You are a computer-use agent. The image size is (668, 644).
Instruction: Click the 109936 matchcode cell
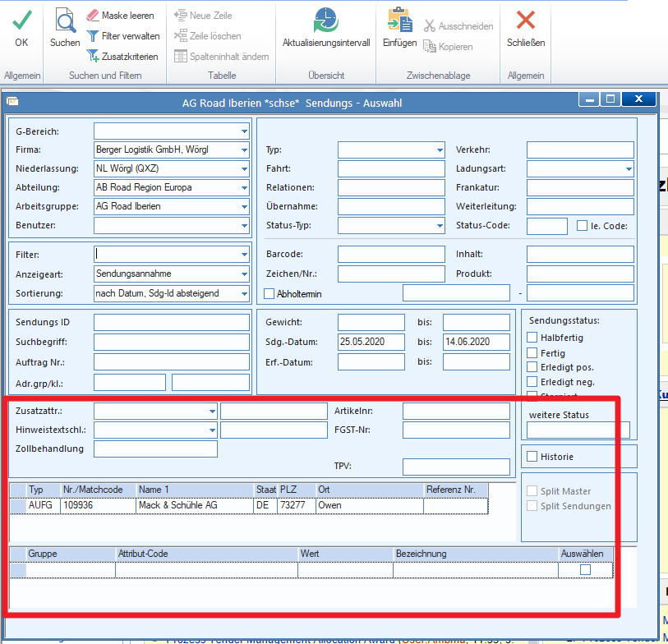point(98,505)
